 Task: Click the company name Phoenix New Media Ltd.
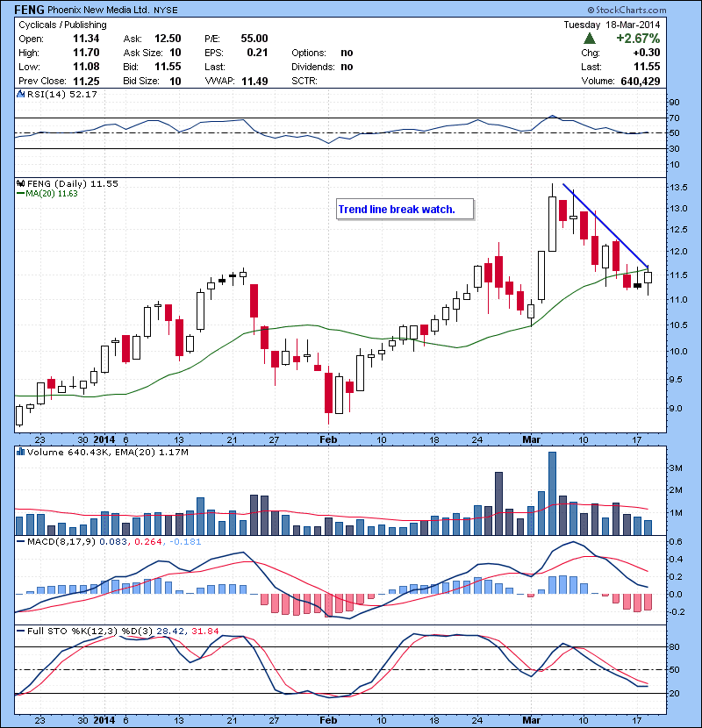pos(99,10)
